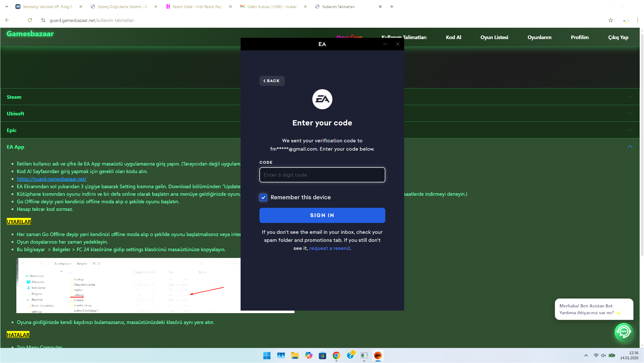
Task: Reload the page in Chrome
Action: pyautogui.click(x=30, y=20)
